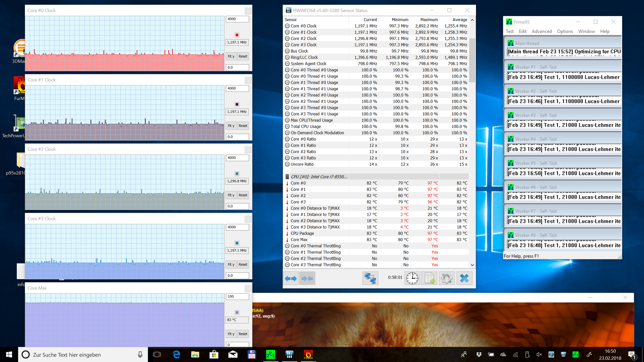The image size is (644, 362).
Task: Click blue color swatch in Core #3 graph
Action: click(237, 243)
